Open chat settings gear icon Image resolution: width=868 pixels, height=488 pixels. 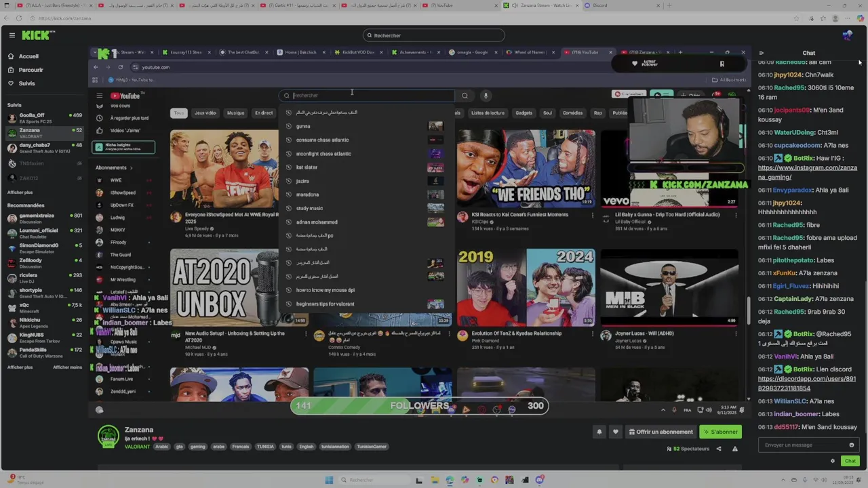(x=833, y=461)
